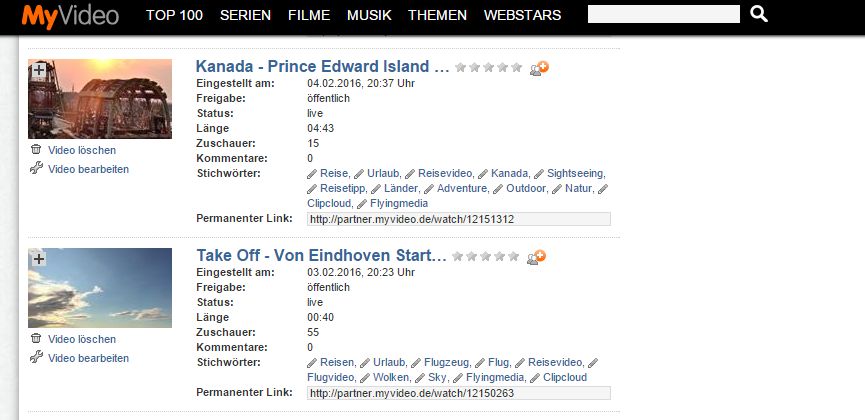Click add-friend icon beside Take Off title
Viewport: 865px width, 420px height.
pyautogui.click(x=537, y=257)
